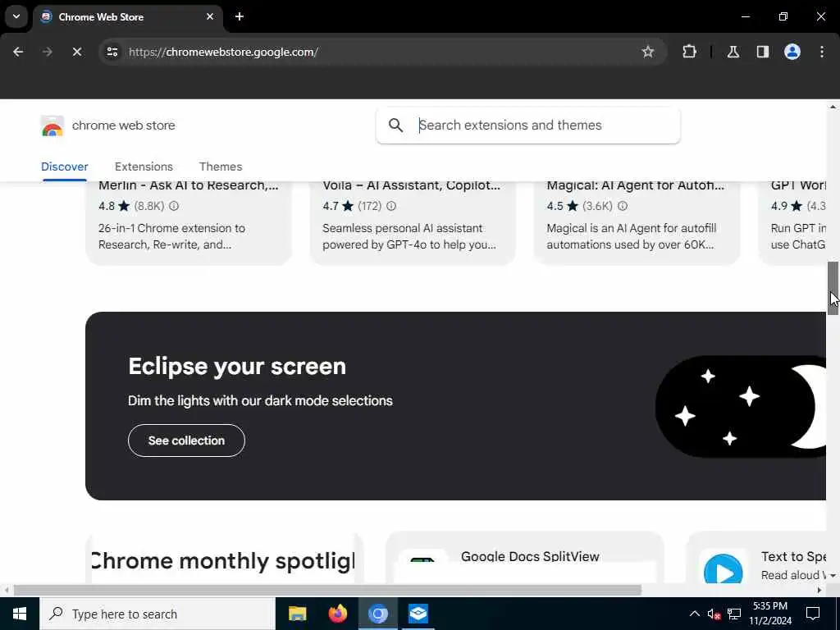
Task: Toggle the side panel icon
Action: pos(762,52)
